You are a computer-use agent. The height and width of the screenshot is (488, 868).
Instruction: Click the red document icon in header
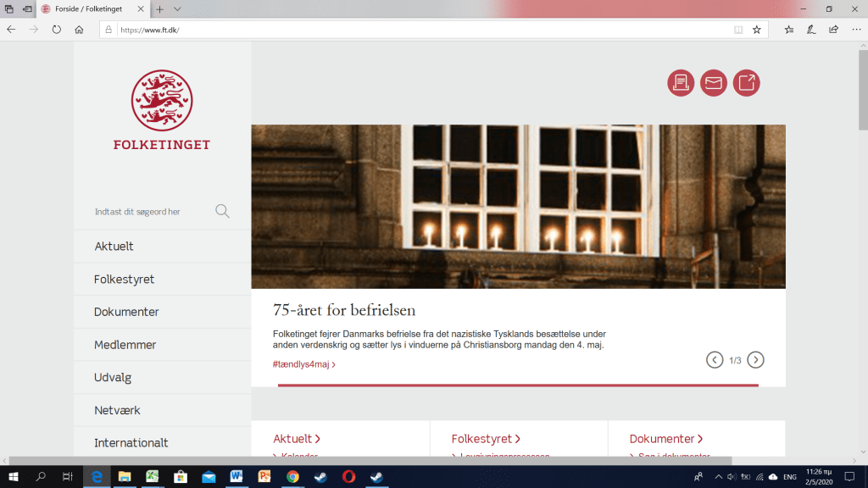point(681,83)
